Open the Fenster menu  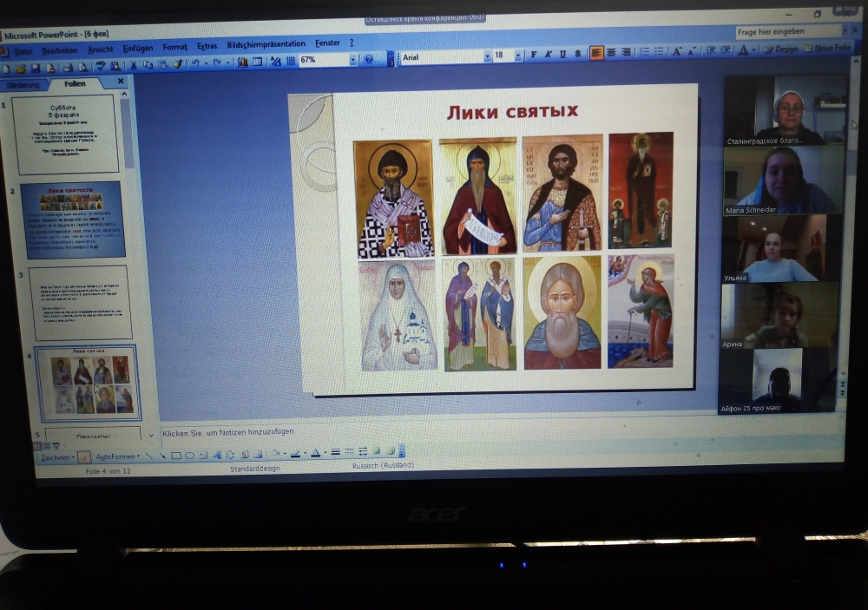(327, 43)
